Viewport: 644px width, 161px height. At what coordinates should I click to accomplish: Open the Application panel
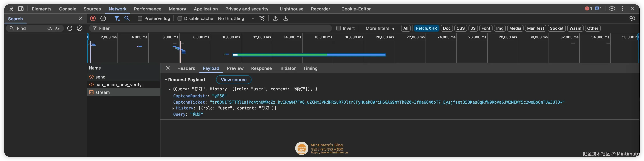205,9
